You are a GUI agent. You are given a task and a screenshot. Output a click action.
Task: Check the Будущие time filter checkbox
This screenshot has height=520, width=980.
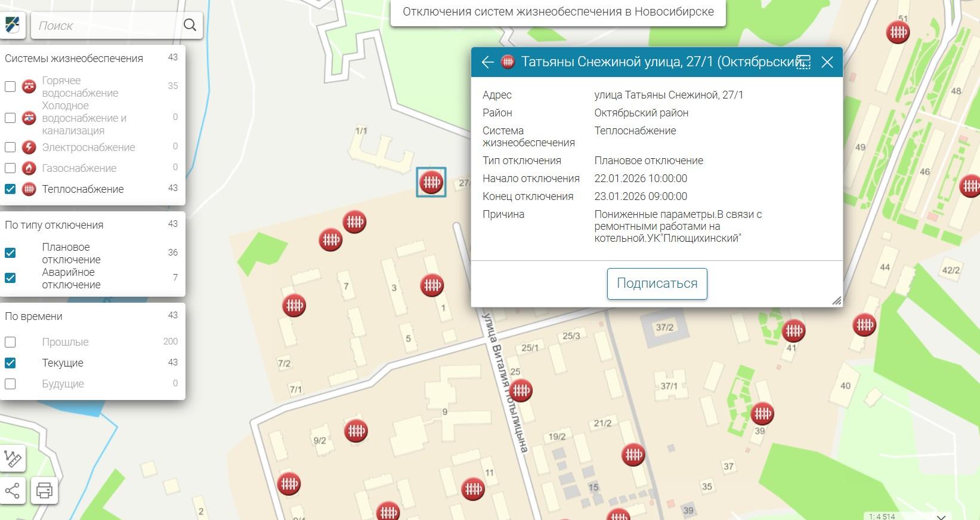(10, 384)
